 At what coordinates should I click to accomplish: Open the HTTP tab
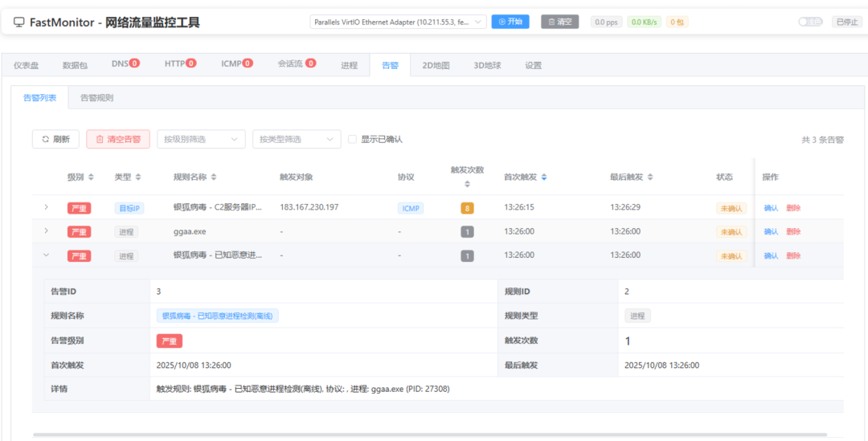(181, 64)
